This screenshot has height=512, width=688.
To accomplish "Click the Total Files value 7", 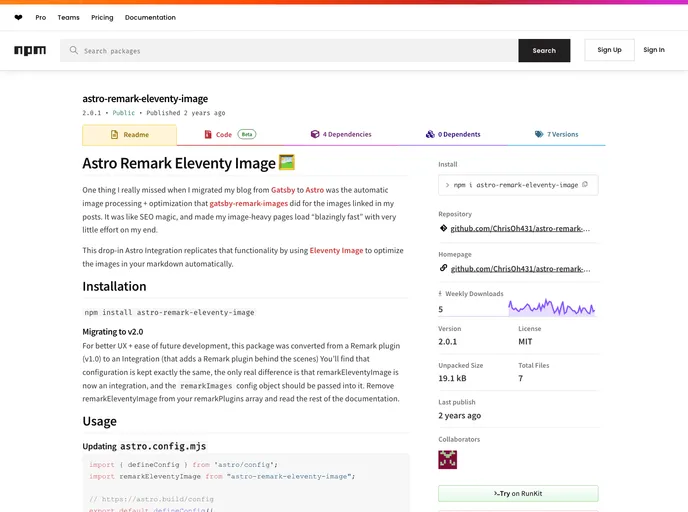I will [x=521, y=378].
